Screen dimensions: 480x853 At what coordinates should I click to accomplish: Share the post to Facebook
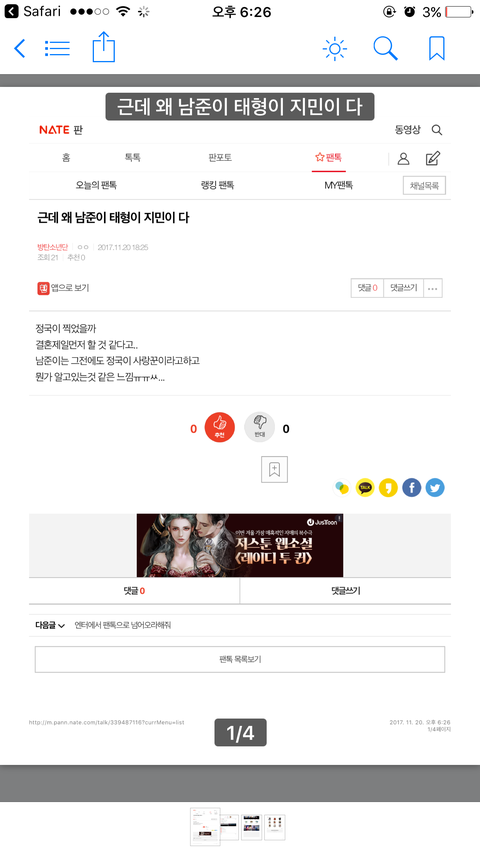pyautogui.click(x=412, y=487)
